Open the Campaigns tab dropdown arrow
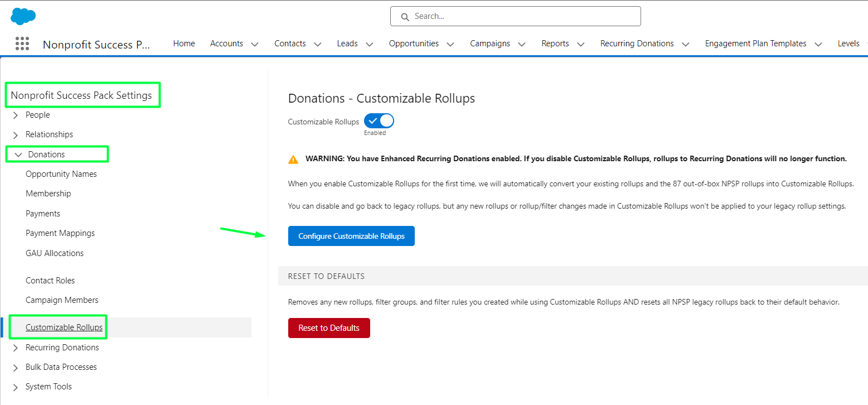 pyautogui.click(x=522, y=44)
